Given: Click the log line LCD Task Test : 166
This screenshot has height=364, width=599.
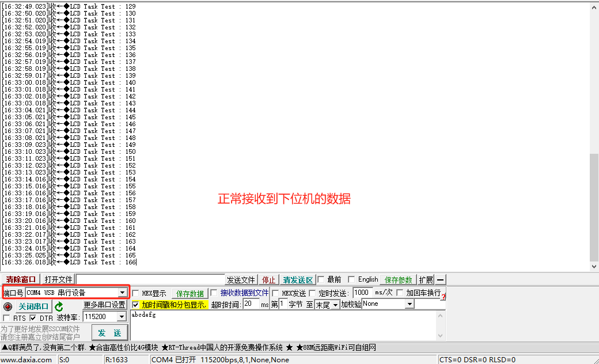Looking at the screenshot, I should click(69, 263).
